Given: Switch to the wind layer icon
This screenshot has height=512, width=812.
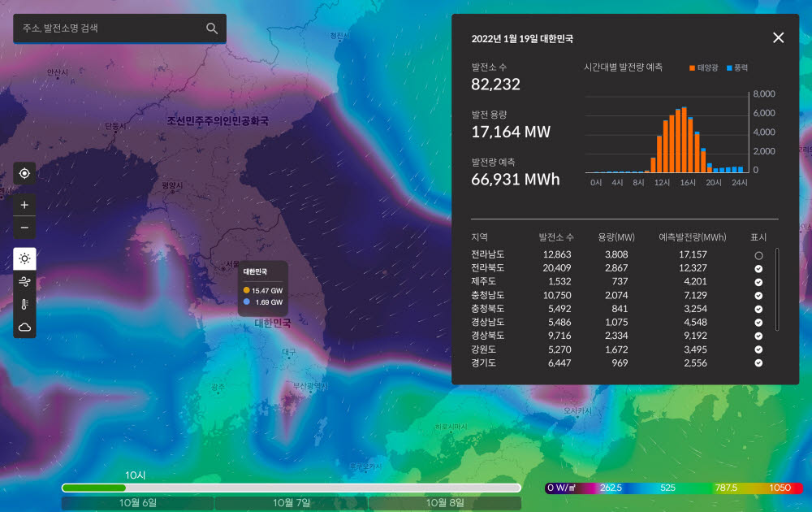Looking at the screenshot, I should pyautogui.click(x=24, y=282).
